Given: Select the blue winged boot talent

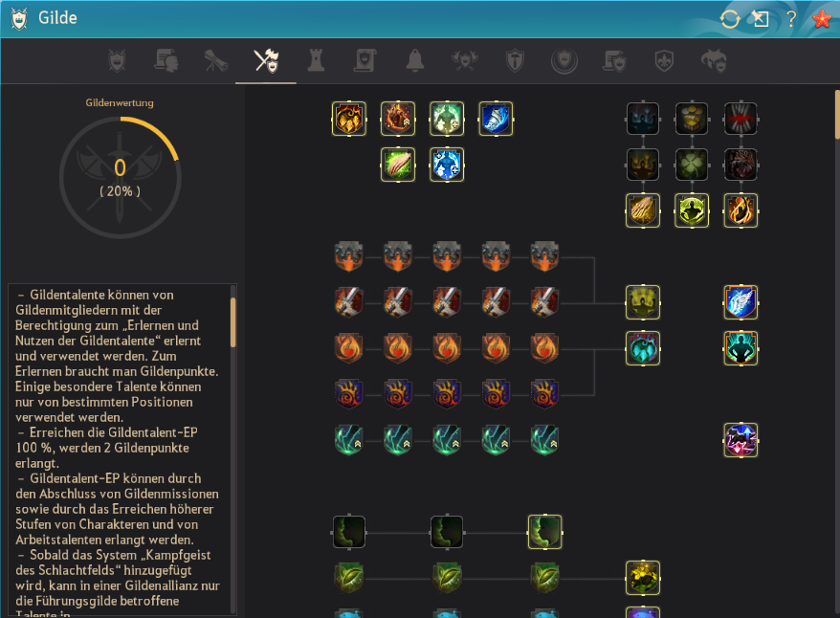Looking at the screenshot, I should pos(496,119).
